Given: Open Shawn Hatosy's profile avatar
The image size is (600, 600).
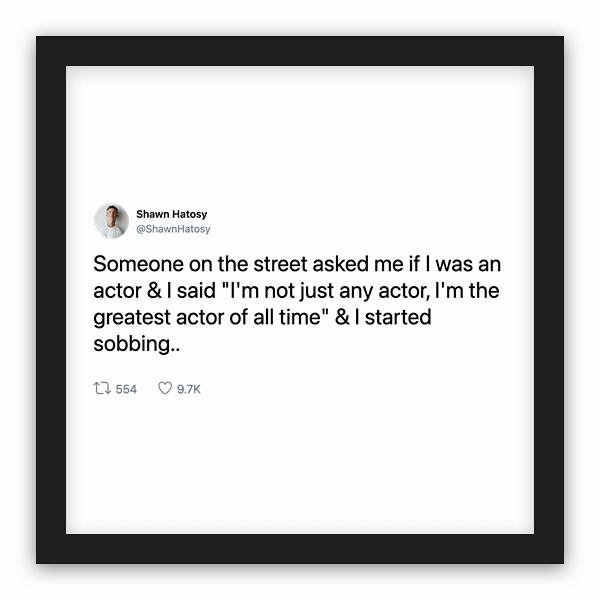Looking at the screenshot, I should click(111, 221).
